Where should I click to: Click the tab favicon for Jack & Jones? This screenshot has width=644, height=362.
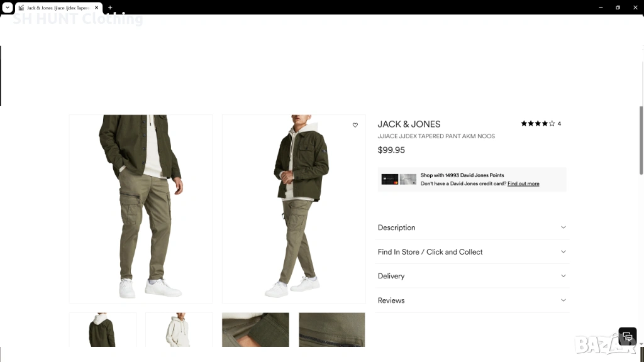tap(21, 8)
